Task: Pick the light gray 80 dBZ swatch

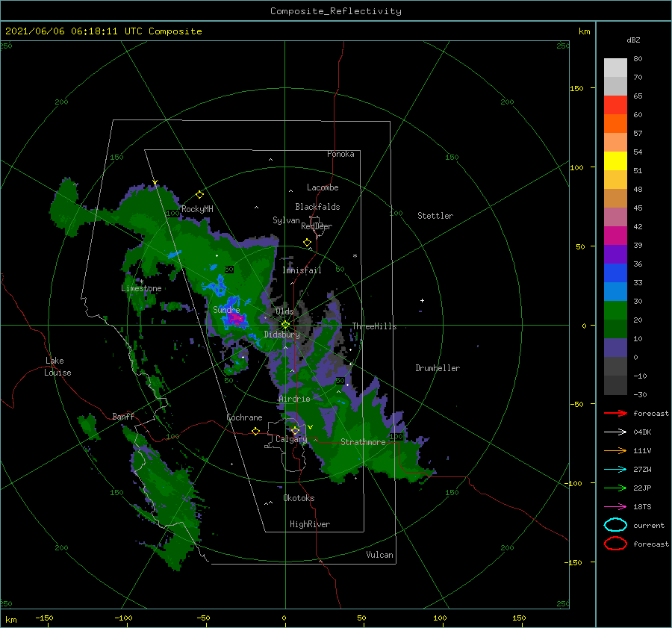Action: click(615, 67)
